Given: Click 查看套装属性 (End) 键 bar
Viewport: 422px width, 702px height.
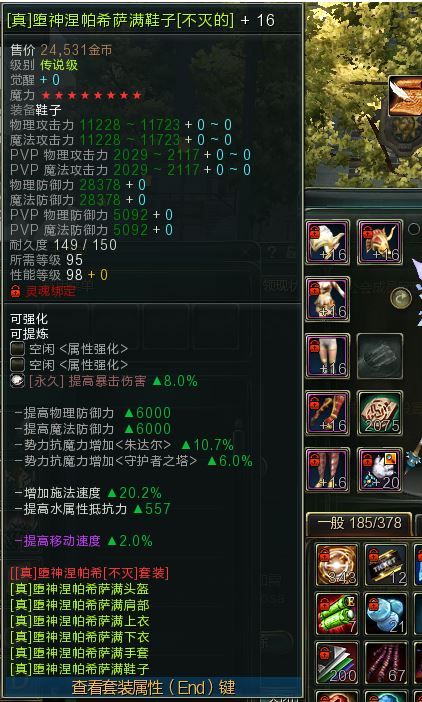Looking at the screenshot, I should 152,687.
